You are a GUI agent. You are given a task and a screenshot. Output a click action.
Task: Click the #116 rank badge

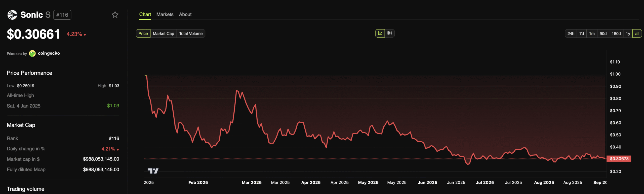62,15
